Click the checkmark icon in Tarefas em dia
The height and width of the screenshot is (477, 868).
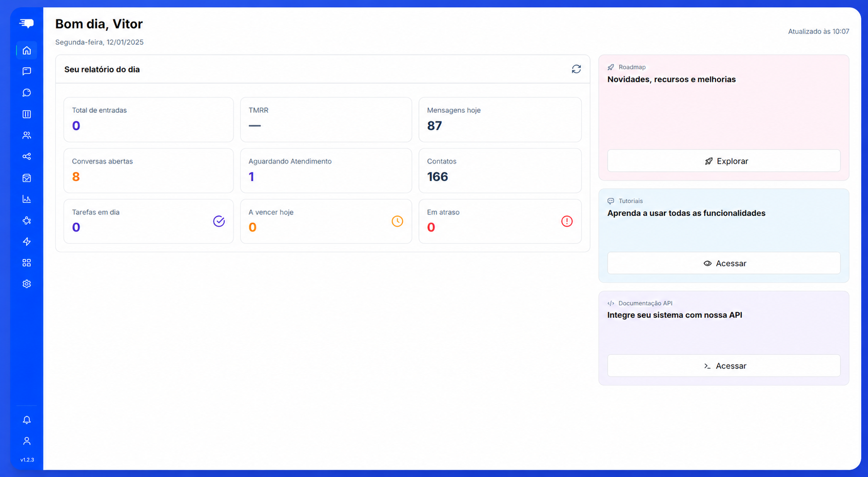point(219,221)
